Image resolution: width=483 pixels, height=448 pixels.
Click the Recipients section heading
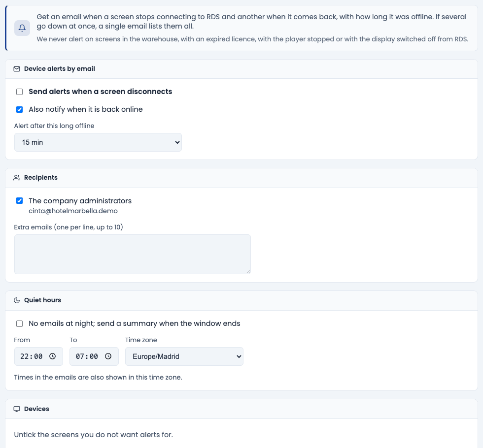point(40,178)
